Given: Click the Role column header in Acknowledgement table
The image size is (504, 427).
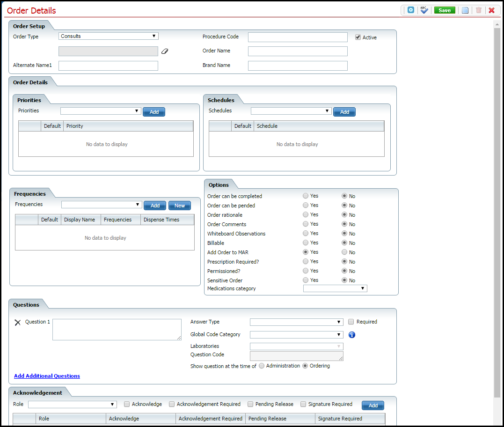Looking at the screenshot, I should pos(71,419).
